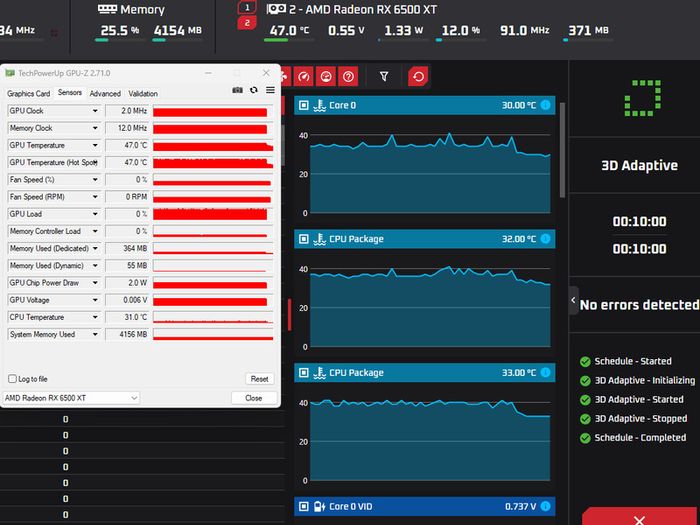Select GPU device number 1 badge
700x525 pixels.
click(x=247, y=8)
